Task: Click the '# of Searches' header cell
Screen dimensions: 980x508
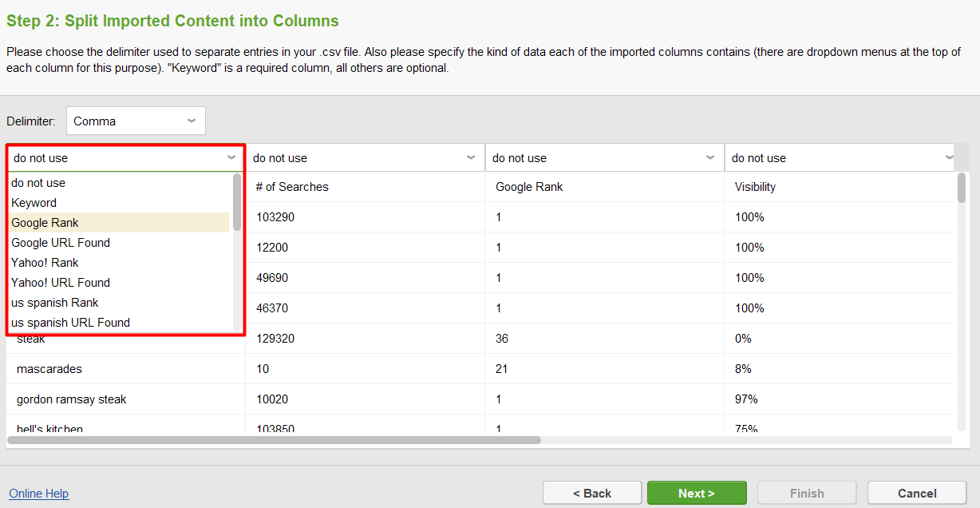Action: click(x=366, y=187)
